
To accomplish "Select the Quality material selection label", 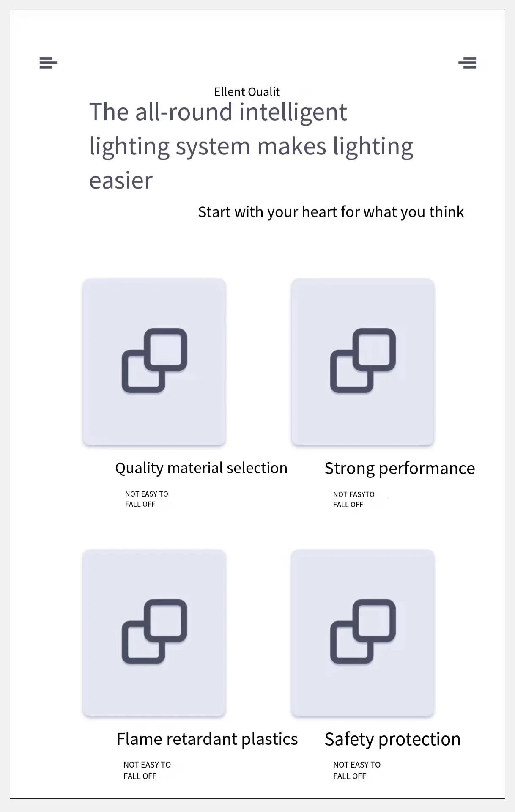I will tap(201, 468).
